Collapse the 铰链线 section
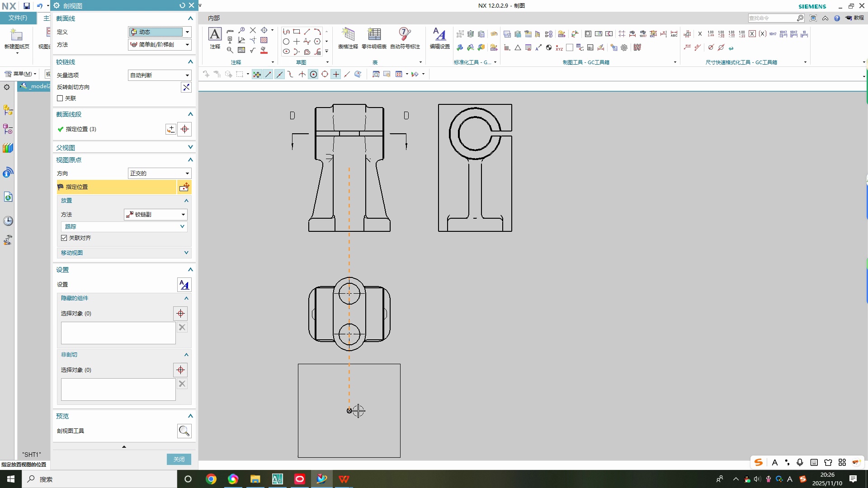Viewport: 868px width, 488px height. [x=124, y=62]
